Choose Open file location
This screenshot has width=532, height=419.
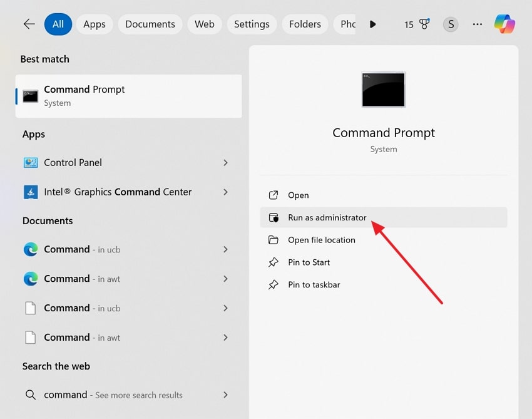tap(384, 240)
